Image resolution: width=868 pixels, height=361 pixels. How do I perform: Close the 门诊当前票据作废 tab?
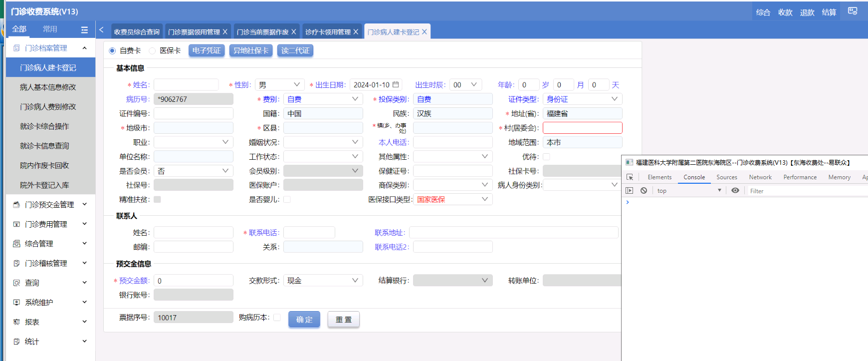[x=294, y=32]
